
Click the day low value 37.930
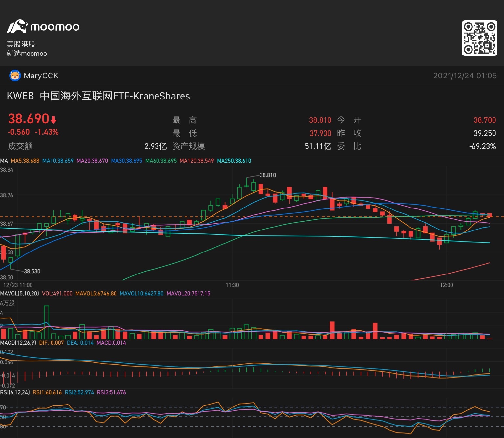321,133
